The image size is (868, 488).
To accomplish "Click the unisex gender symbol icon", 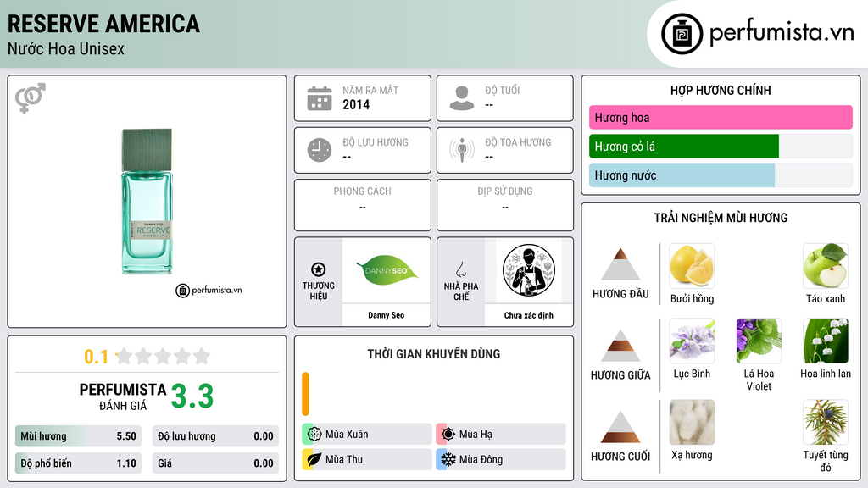I will (31, 98).
